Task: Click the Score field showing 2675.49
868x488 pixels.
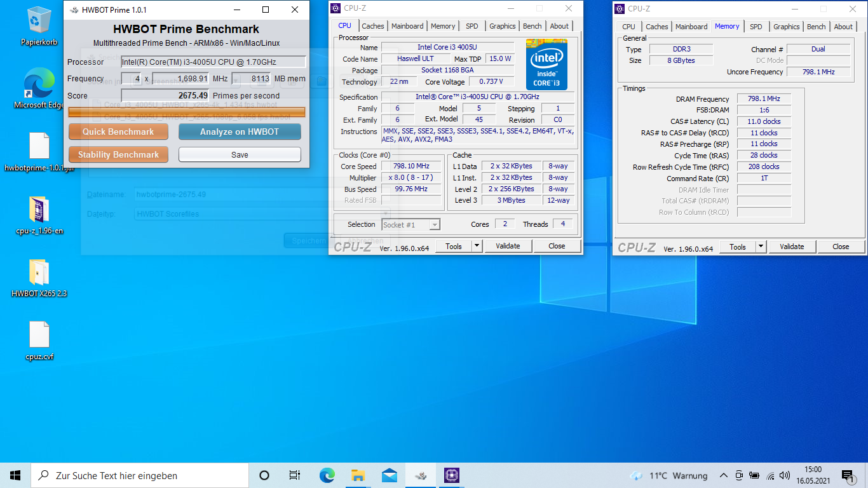Action: click(x=165, y=95)
